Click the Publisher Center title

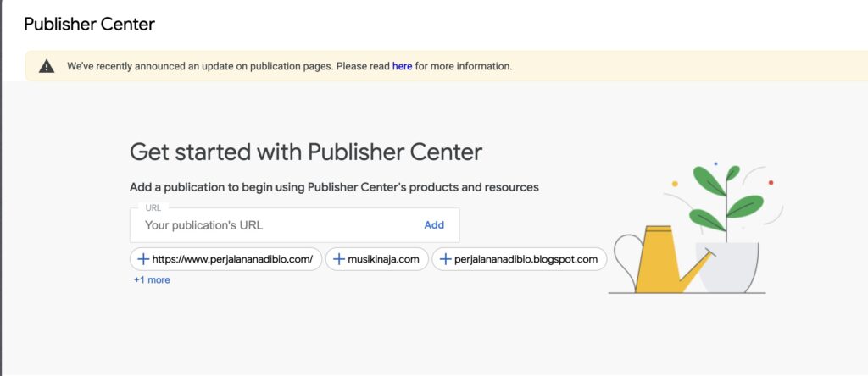[90, 25]
